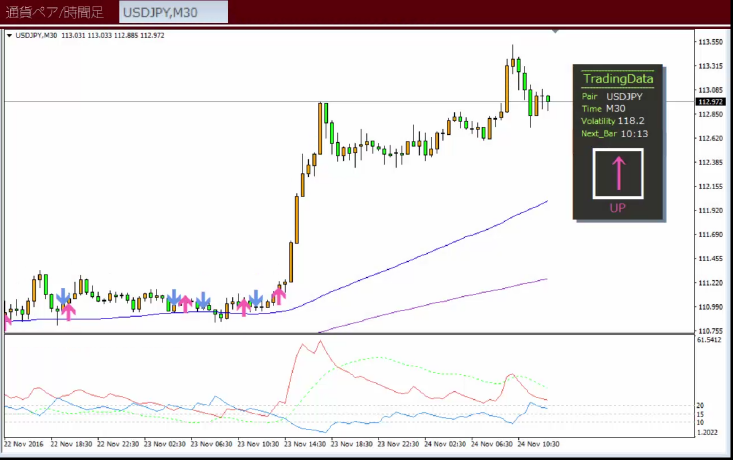Click the leftmost blue down signal arrow
The height and width of the screenshot is (460, 733).
click(63, 297)
